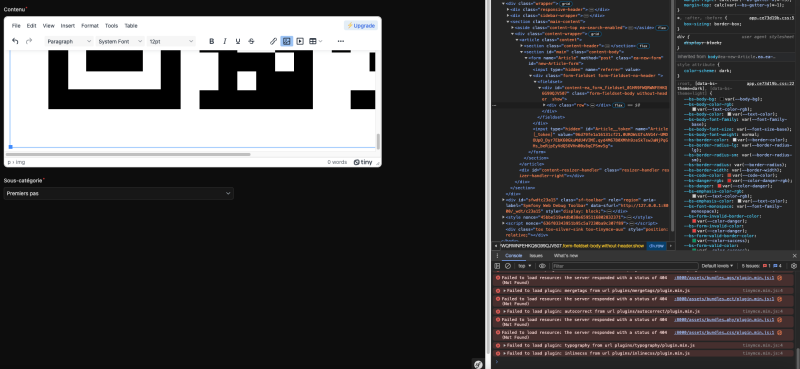This screenshot has width=800, height=369.
Task: Toggle italic formatting in editor
Action: (224, 41)
